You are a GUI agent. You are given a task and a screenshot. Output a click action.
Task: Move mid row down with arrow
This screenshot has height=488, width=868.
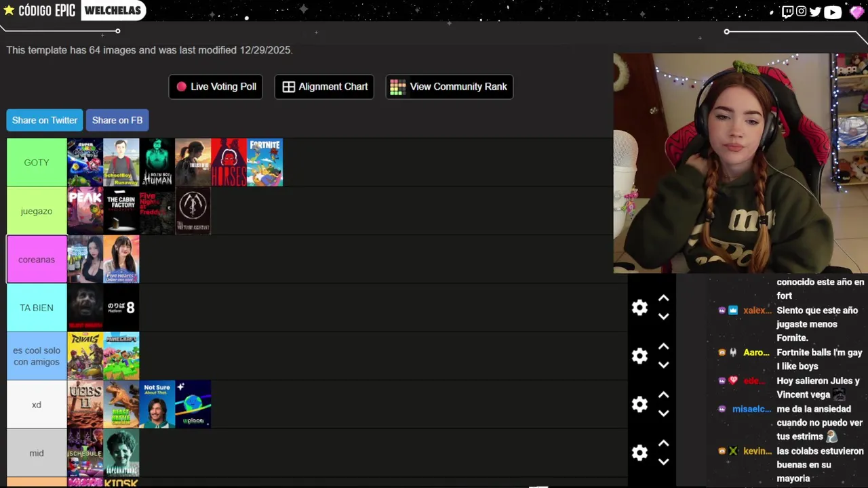[664, 462]
